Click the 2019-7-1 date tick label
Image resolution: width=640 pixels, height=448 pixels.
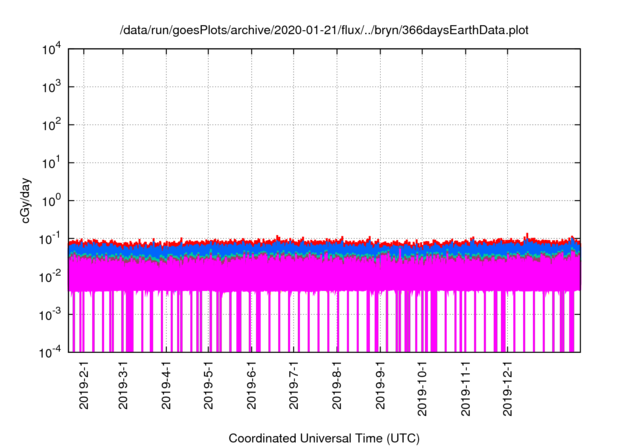[x=294, y=385]
